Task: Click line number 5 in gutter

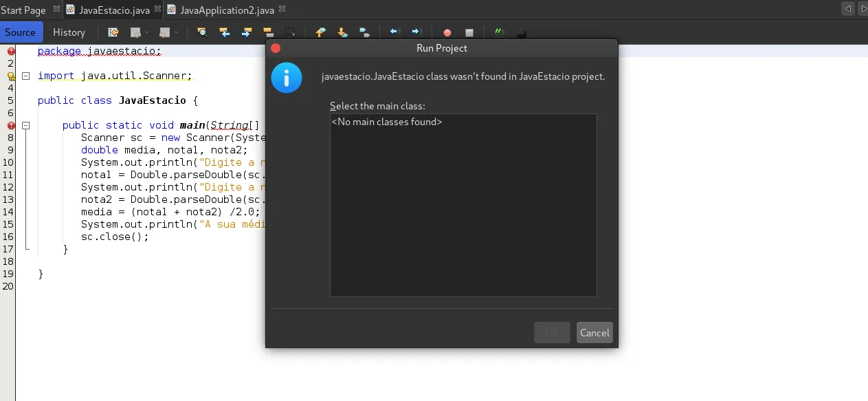Action: click(x=10, y=100)
